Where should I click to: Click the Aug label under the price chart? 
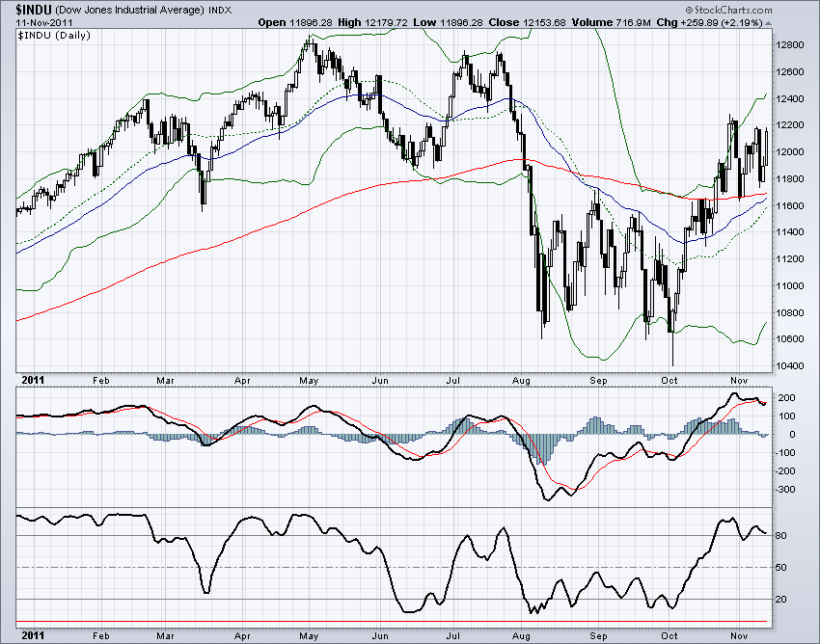coord(521,381)
